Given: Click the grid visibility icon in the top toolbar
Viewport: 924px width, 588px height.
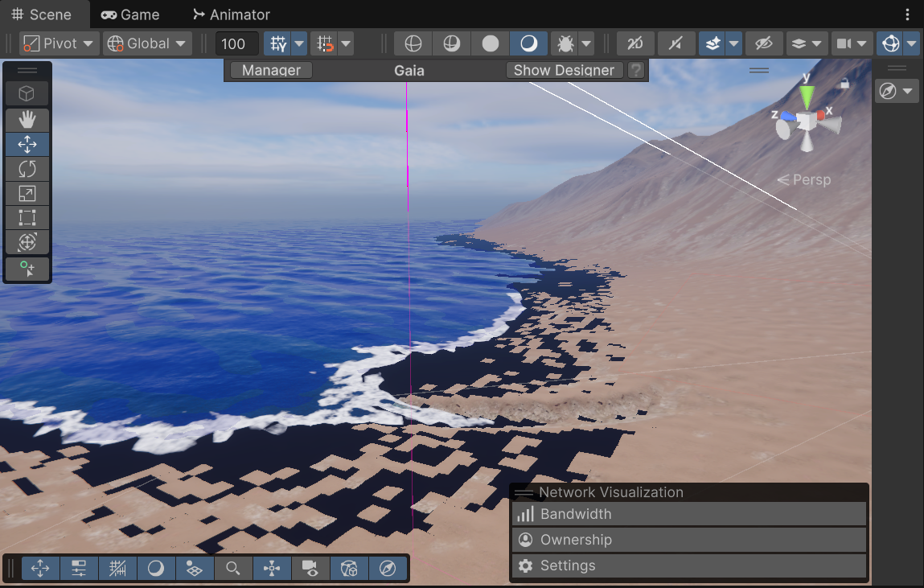Looking at the screenshot, I should click(x=278, y=43).
